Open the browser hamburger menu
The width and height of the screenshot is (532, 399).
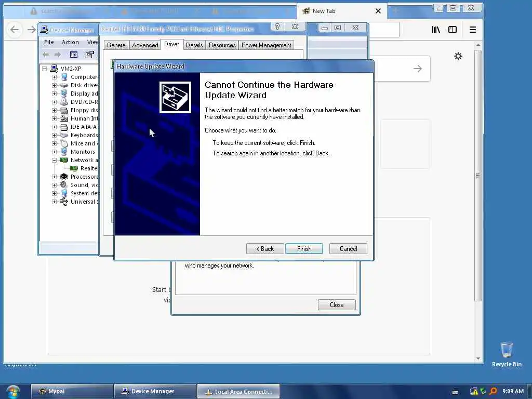473,30
